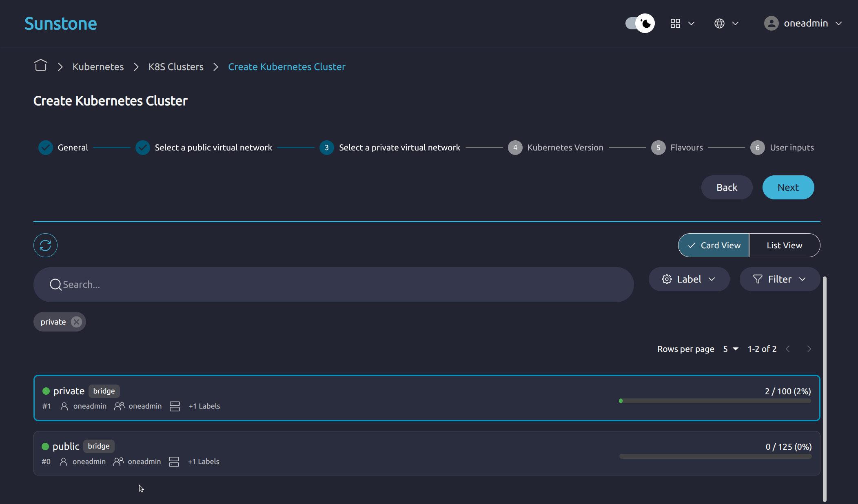
Task: Jump to Kubernetes Version step
Action: click(555, 147)
